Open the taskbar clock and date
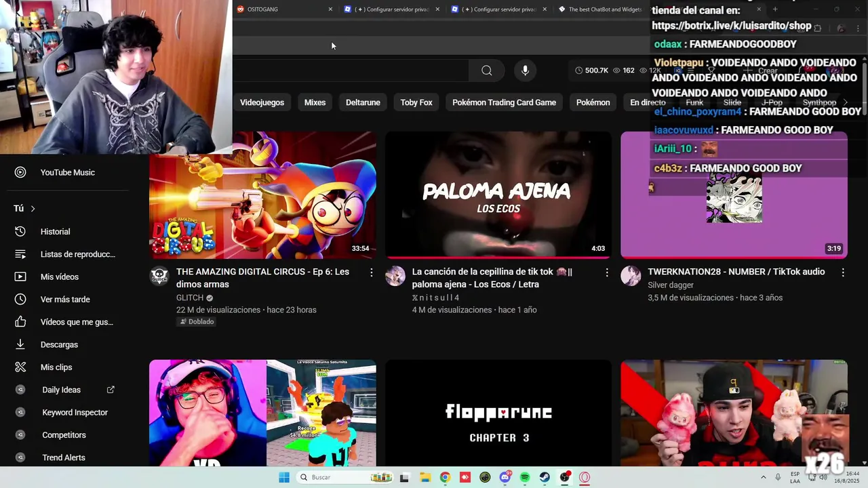This screenshot has width=868, height=488. 847,477
